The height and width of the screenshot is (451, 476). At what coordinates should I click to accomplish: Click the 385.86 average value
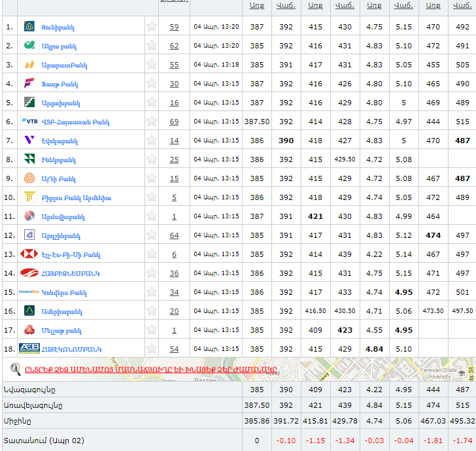[257, 421]
